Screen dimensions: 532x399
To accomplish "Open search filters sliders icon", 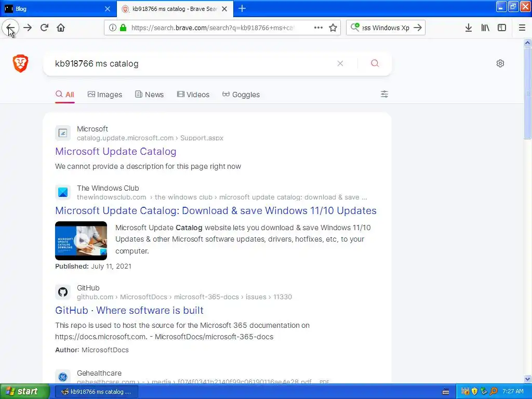I will pyautogui.click(x=384, y=95).
